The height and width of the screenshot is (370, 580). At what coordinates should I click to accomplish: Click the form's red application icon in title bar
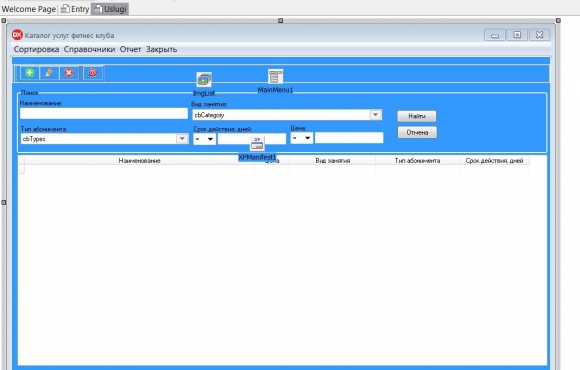[17, 35]
